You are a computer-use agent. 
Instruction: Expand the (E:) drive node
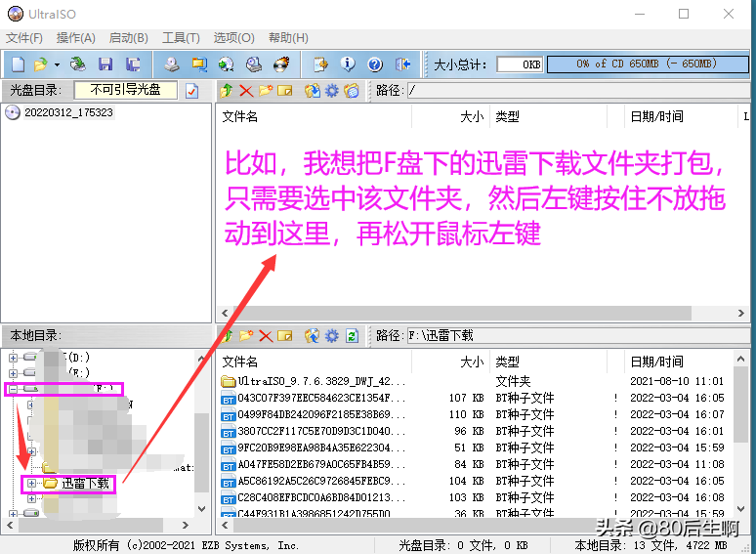coord(13,373)
